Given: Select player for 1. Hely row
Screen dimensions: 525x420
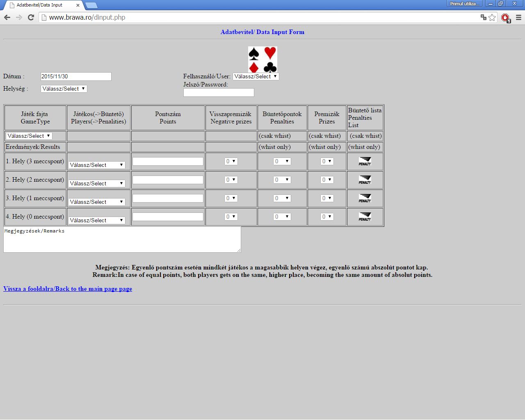Looking at the screenshot, I should click(97, 165).
